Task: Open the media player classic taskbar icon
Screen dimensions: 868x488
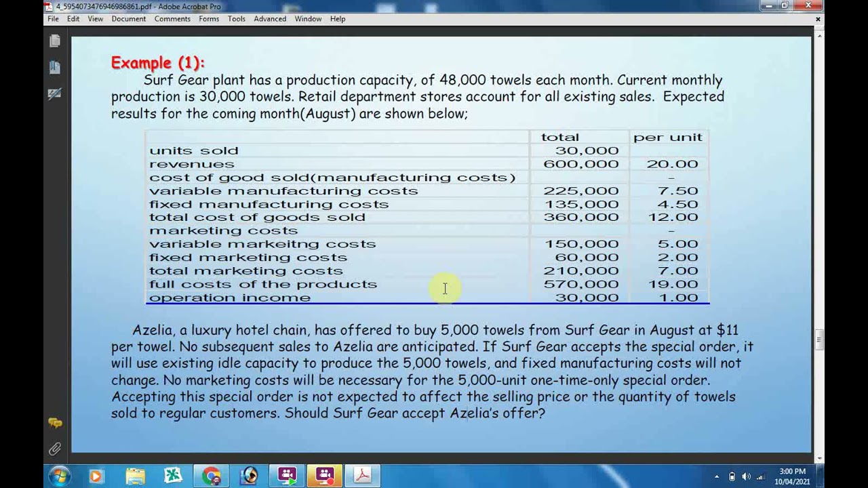Action: (x=249, y=476)
